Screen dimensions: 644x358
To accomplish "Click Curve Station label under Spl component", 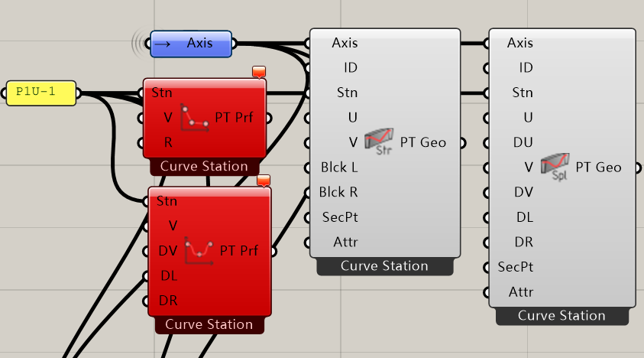I will tap(561, 316).
